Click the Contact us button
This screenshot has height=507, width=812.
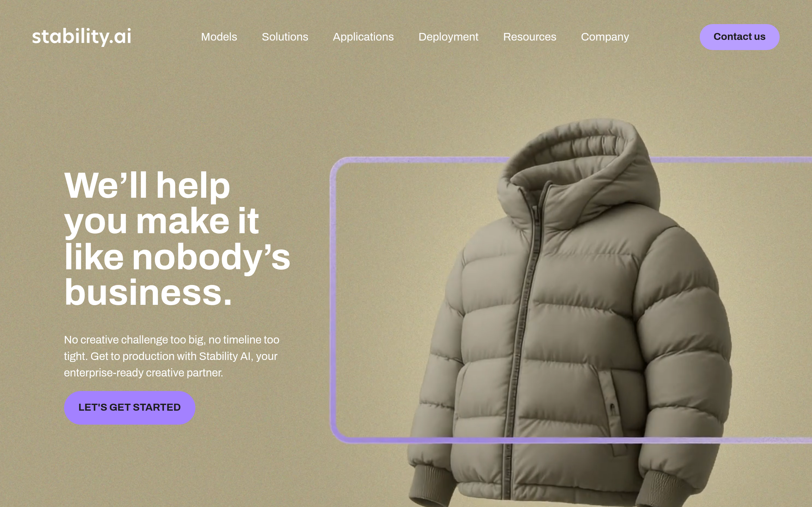point(739,37)
